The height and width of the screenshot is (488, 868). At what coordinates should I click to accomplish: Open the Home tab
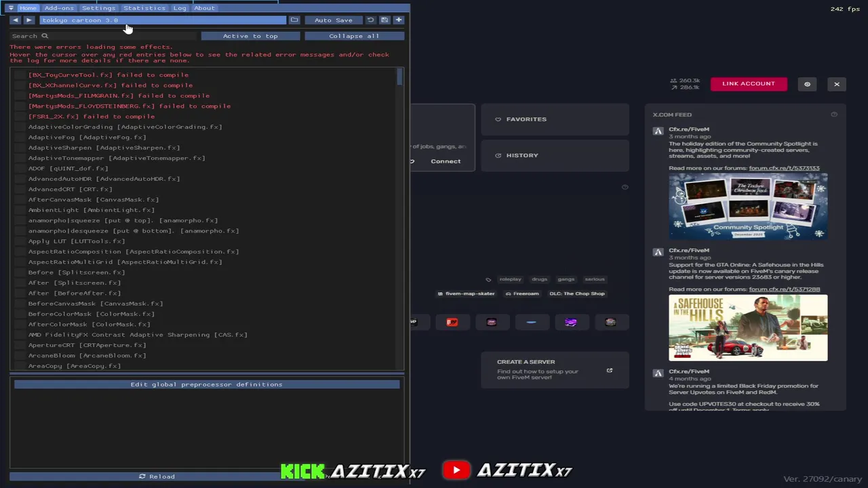pyautogui.click(x=28, y=8)
